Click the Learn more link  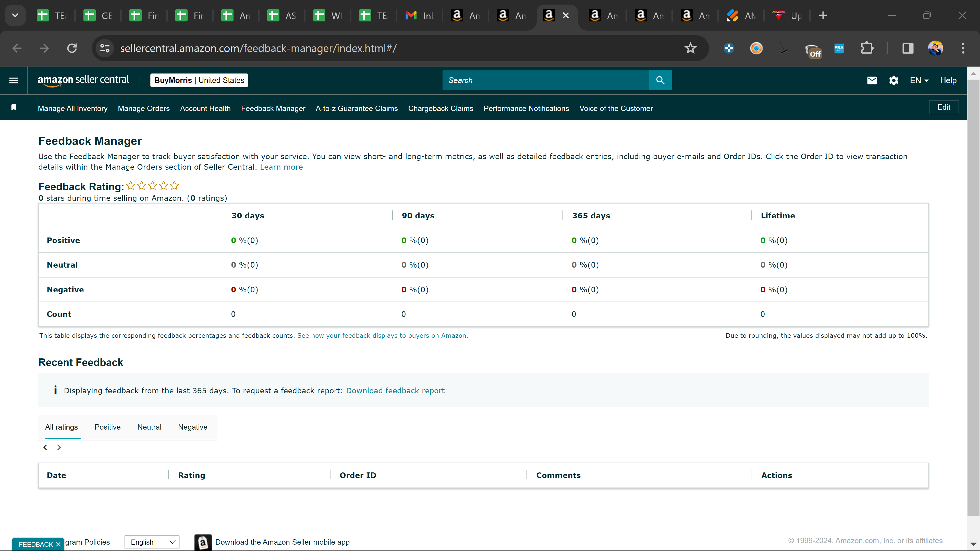click(281, 167)
